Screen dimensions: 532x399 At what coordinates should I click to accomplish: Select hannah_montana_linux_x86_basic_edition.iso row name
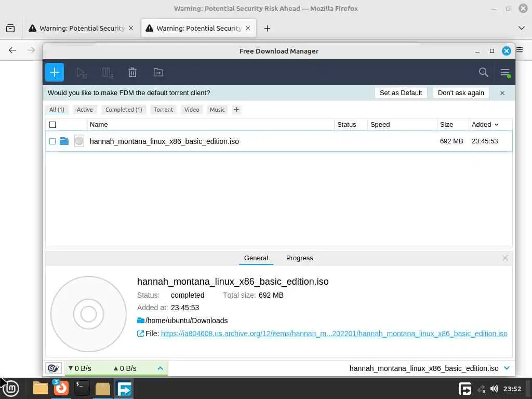164,141
